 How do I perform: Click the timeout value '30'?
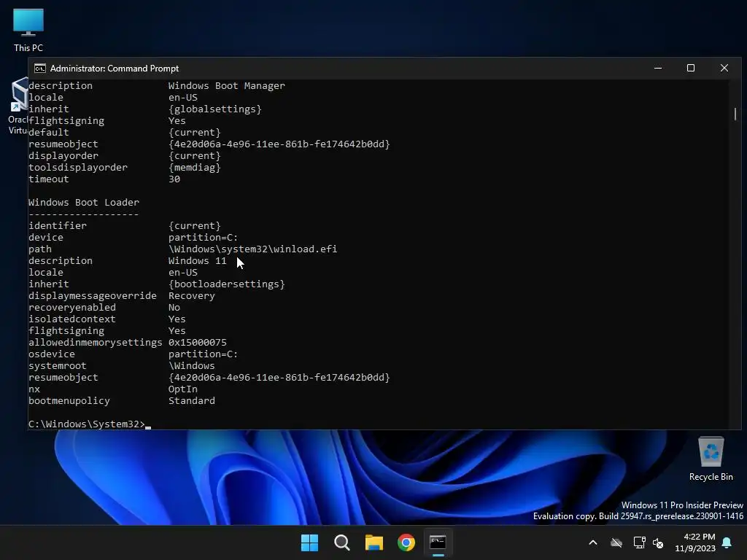pyautogui.click(x=174, y=179)
